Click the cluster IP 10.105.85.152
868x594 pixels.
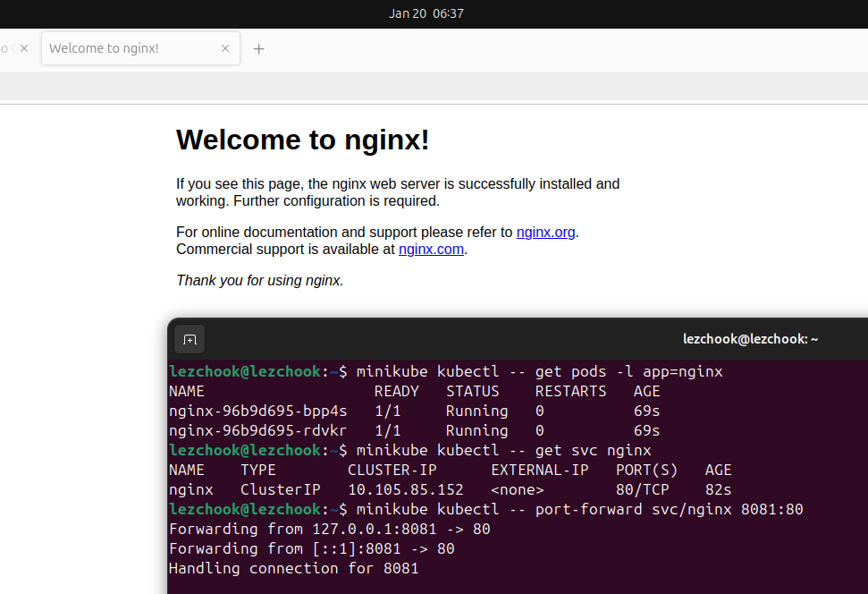[406, 490]
